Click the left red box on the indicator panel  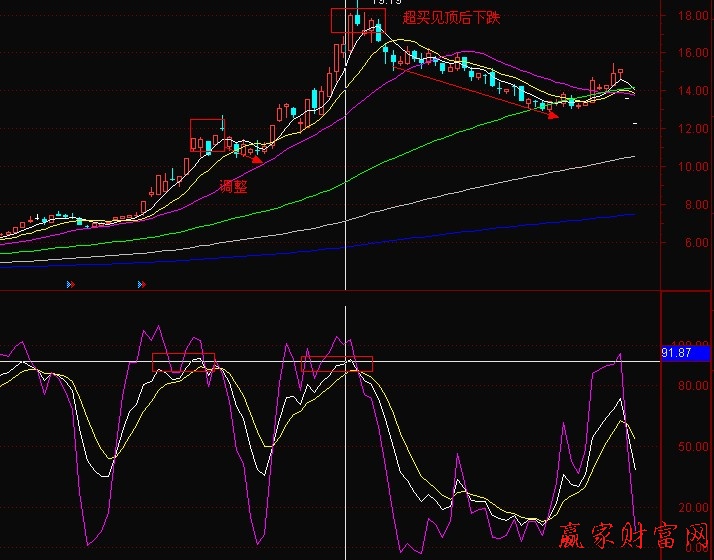[183, 362]
